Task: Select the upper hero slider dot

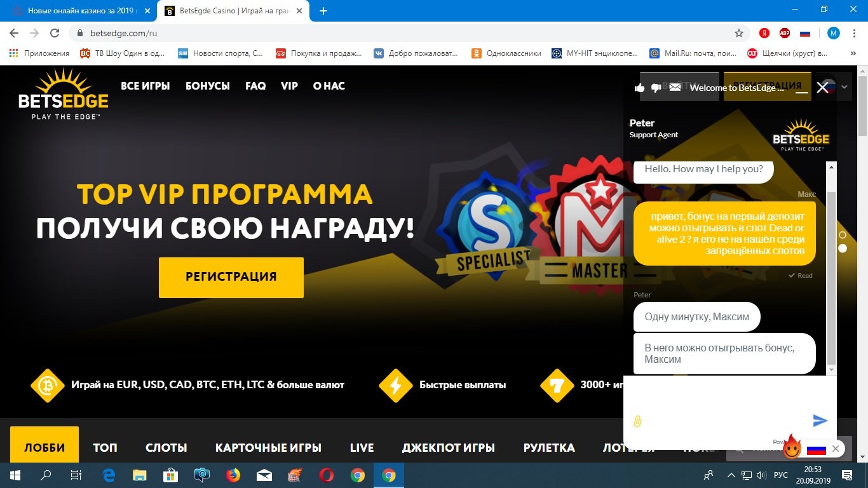Action: point(843,235)
